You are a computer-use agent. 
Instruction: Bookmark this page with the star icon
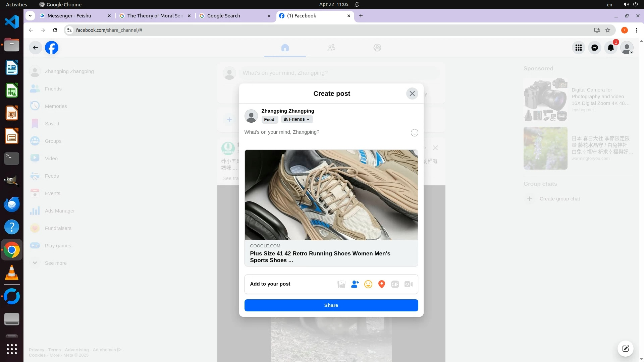pyautogui.click(x=608, y=30)
